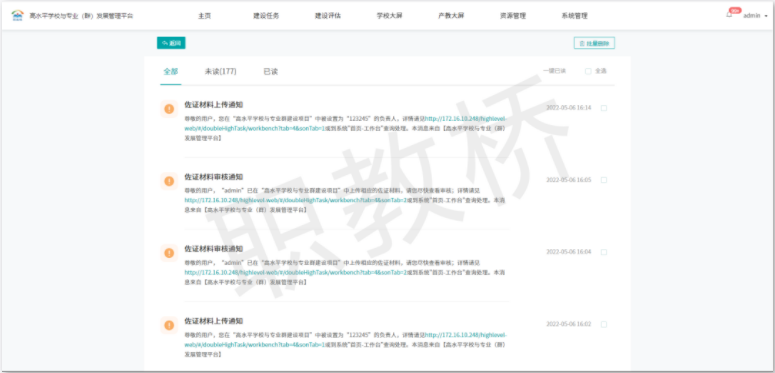The width and height of the screenshot is (775, 373).
Task: Click the timestamp 2022-05-06 16:05
Action: pyautogui.click(x=568, y=180)
